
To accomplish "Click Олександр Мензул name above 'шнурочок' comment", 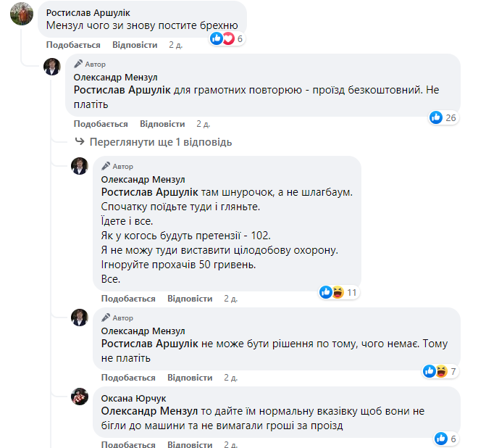I will [x=143, y=179].
